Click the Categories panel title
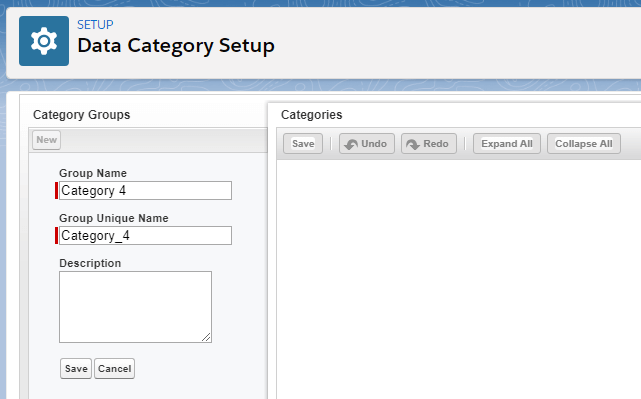Screen dimensions: 641x399 (x=312, y=114)
